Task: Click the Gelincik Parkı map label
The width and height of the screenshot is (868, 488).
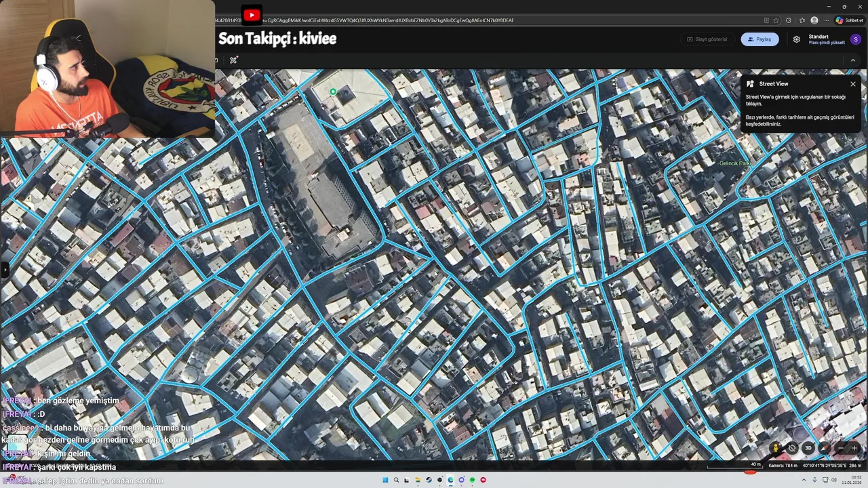Action: 735,163
